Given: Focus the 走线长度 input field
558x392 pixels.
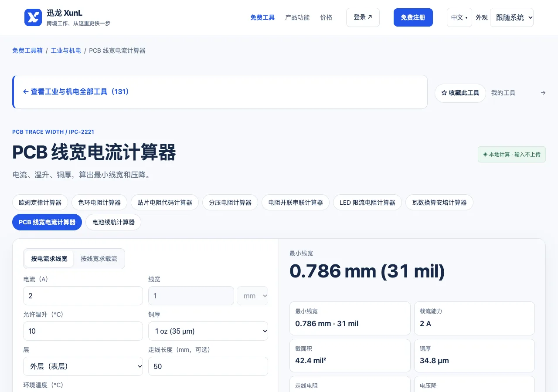Looking at the screenshot, I should 208,366.
